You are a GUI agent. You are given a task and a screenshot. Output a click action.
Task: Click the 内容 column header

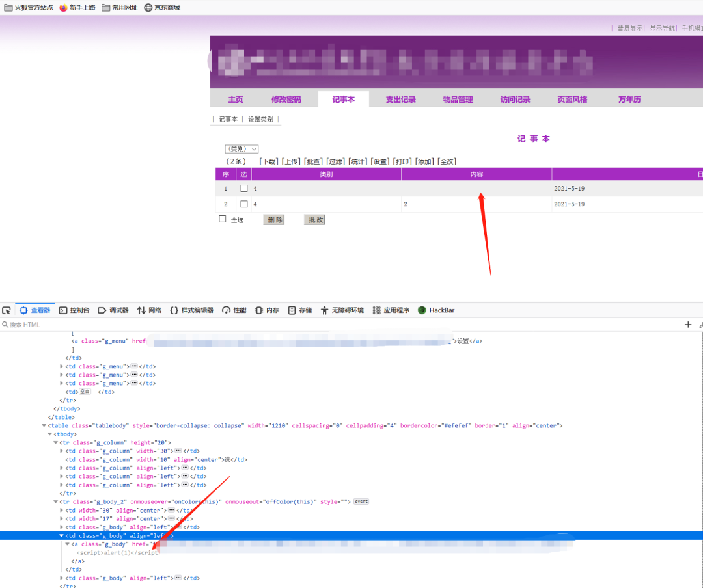[476, 174]
